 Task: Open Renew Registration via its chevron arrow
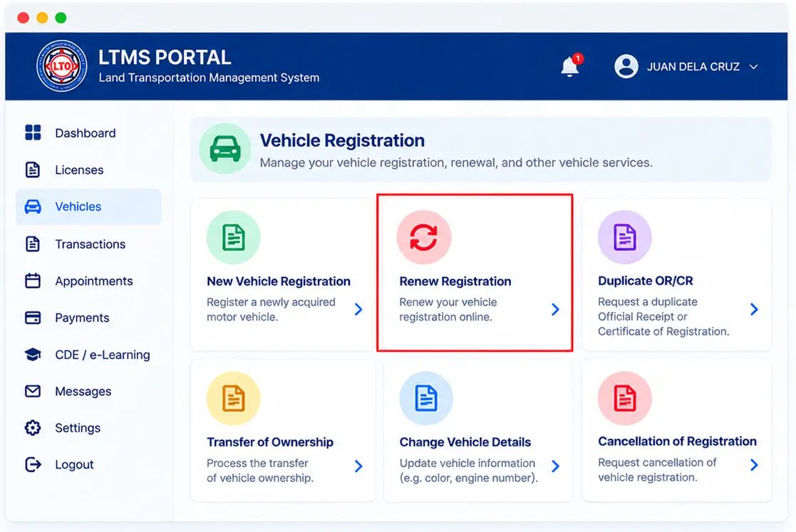coord(555,309)
